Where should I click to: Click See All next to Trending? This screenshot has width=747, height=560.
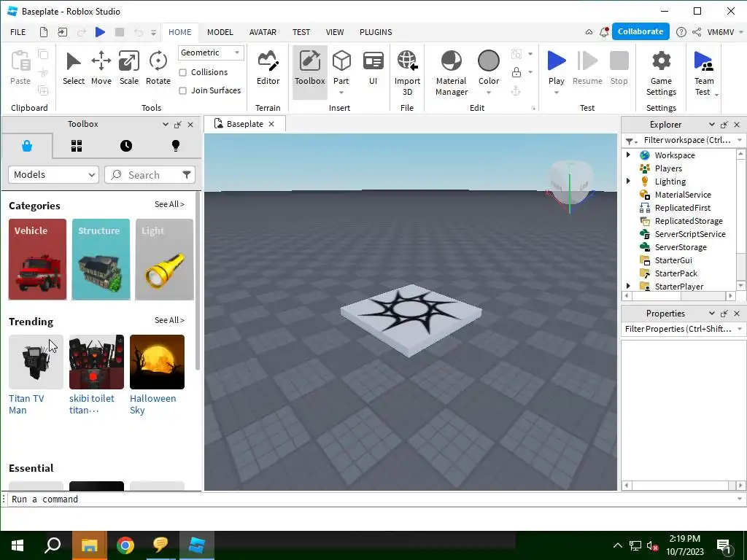click(x=169, y=320)
